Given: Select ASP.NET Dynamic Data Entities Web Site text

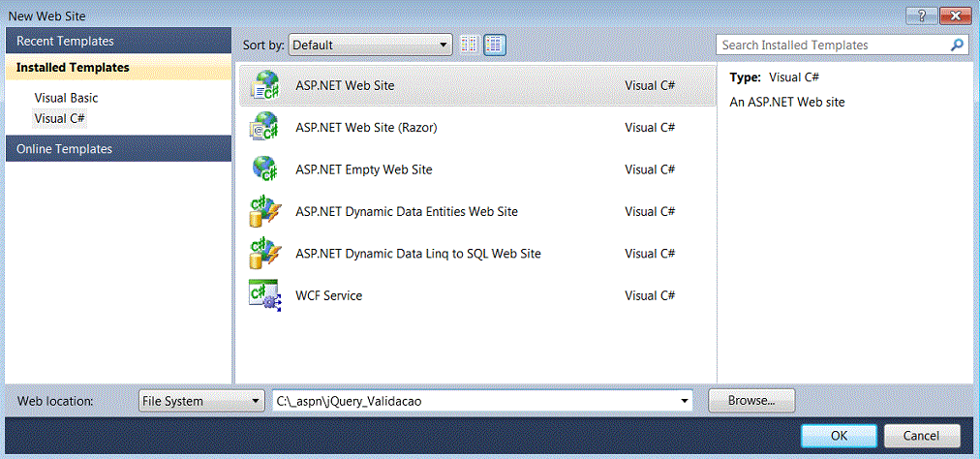Looking at the screenshot, I should pos(407,211).
